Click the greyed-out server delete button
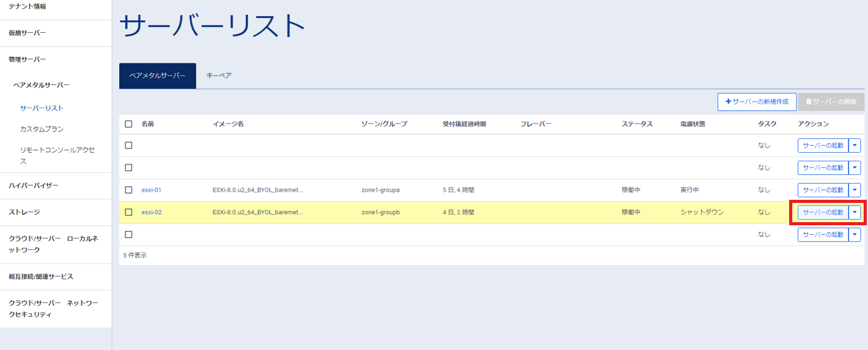The height and width of the screenshot is (350, 868). click(x=831, y=102)
